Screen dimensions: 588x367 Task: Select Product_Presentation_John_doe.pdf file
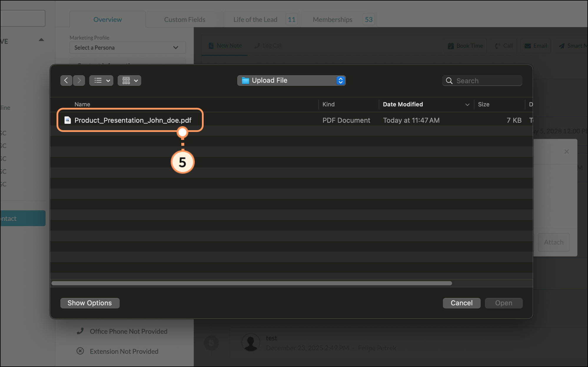click(x=133, y=120)
